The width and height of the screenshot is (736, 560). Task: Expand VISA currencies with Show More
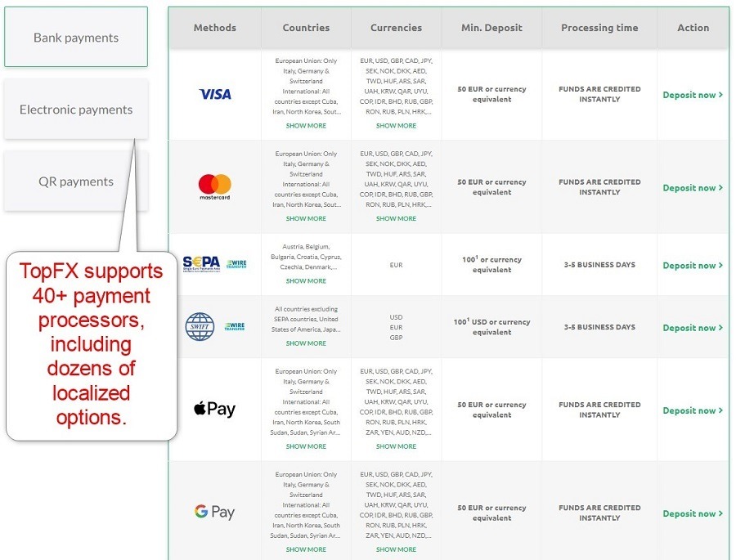tap(396, 126)
